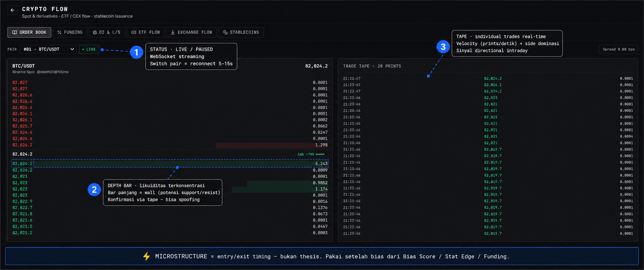Screen dimensions: 644x270
Task: Click the ask size 0.0247
Action: pyautogui.click(x=320, y=132)
